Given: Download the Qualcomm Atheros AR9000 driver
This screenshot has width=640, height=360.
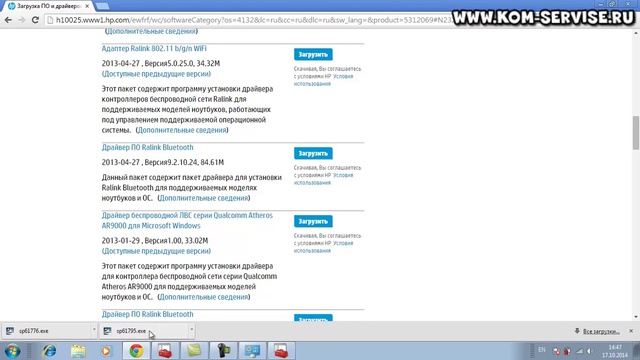Looking at the screenshot, I should pyautogui.click(x=313, y=221).
